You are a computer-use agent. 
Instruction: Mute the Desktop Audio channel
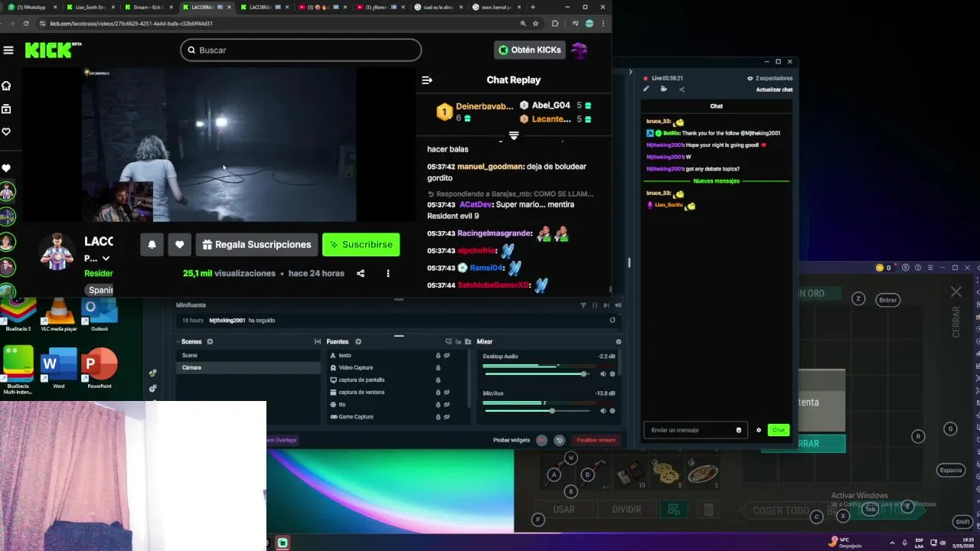coord(603,373)
